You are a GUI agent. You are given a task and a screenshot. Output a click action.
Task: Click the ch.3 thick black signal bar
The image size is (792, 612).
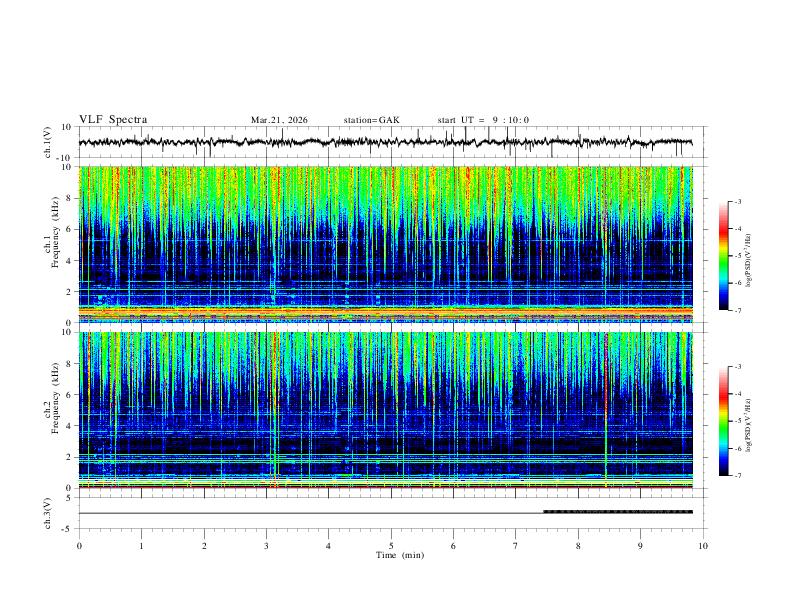618,512
